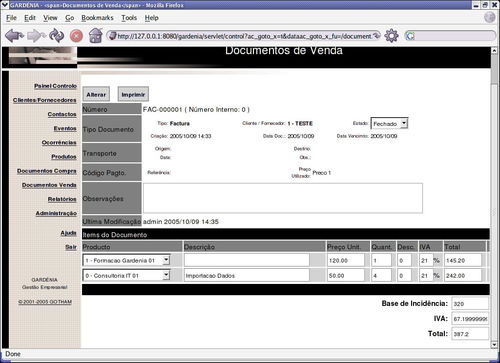Click the grand Total field 387.2
This screenshot has height=363, width=500.
click(x=470, y=334)
